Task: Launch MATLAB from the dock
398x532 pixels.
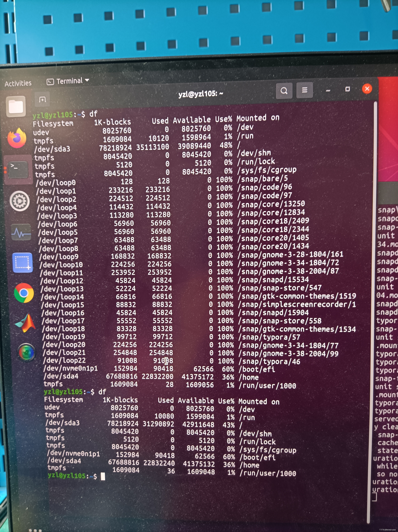Action: 26,323
